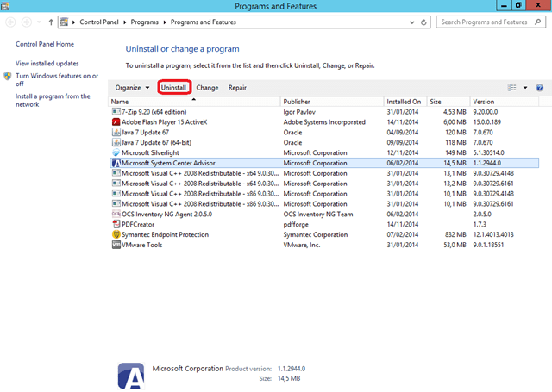Open help with the question mark icon
Screen dimensions: 552x392
(x=539, y=88)
